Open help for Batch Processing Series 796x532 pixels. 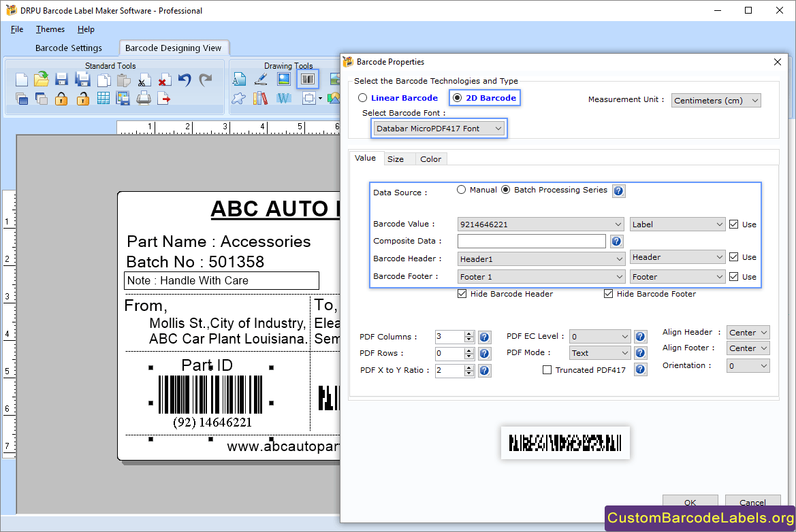618,191
